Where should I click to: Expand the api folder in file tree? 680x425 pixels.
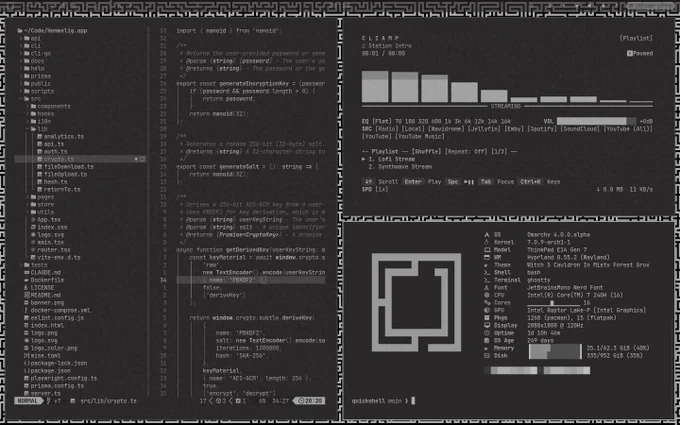[x=21, y=39]
